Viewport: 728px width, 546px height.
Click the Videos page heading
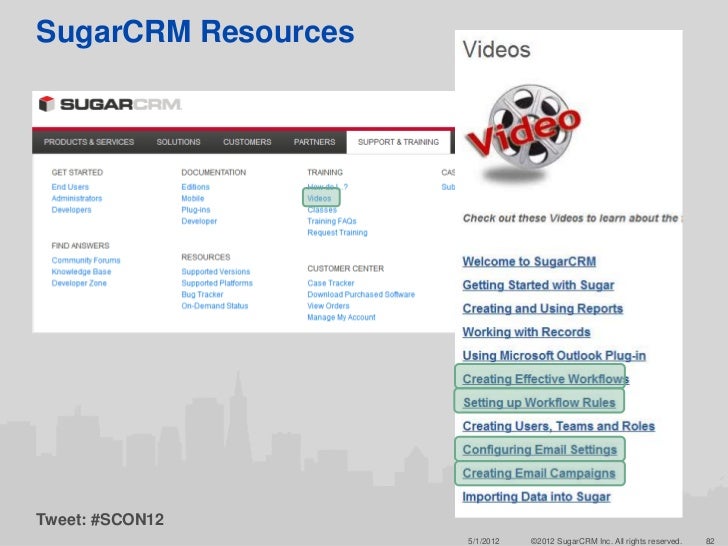click(497, 50)
